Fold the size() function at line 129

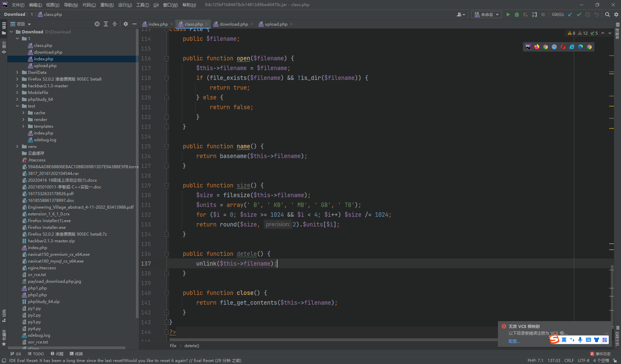click(167, 185)
